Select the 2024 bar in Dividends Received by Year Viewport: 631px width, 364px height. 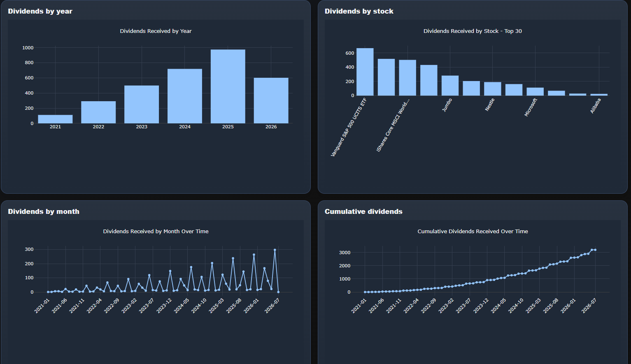[185, 96]
